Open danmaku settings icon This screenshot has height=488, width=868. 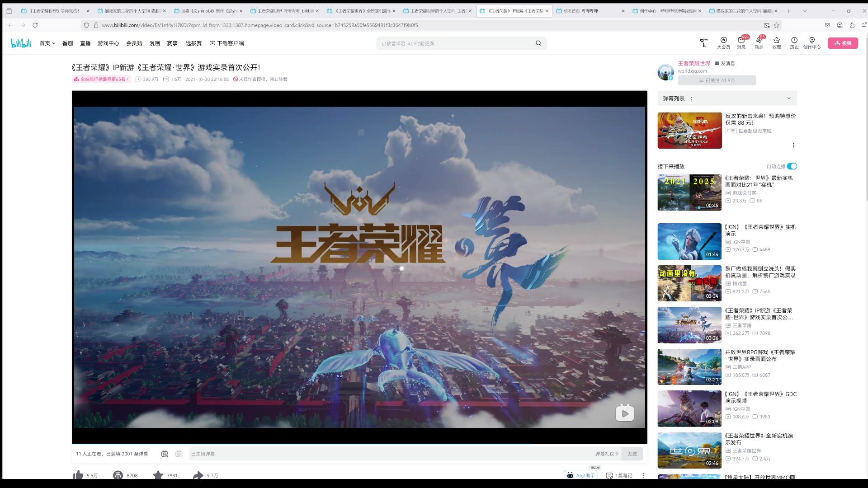coord(179,454)
